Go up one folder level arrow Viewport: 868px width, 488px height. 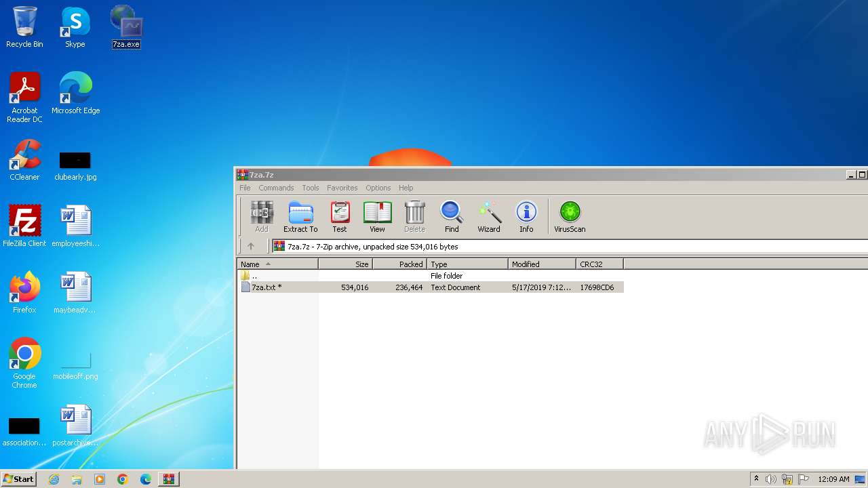pos(250,247)
